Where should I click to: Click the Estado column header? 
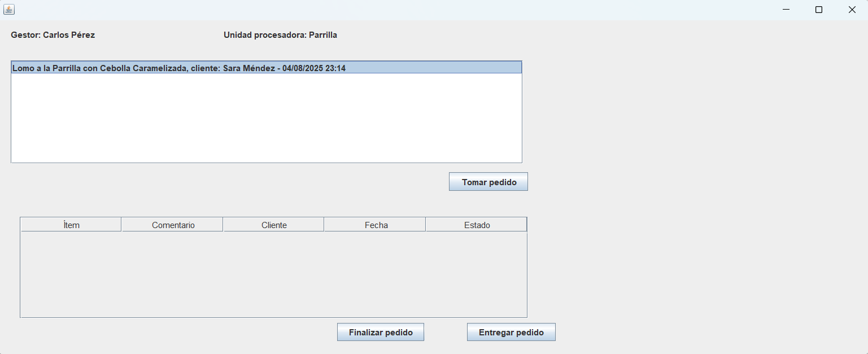pos(477,225)
